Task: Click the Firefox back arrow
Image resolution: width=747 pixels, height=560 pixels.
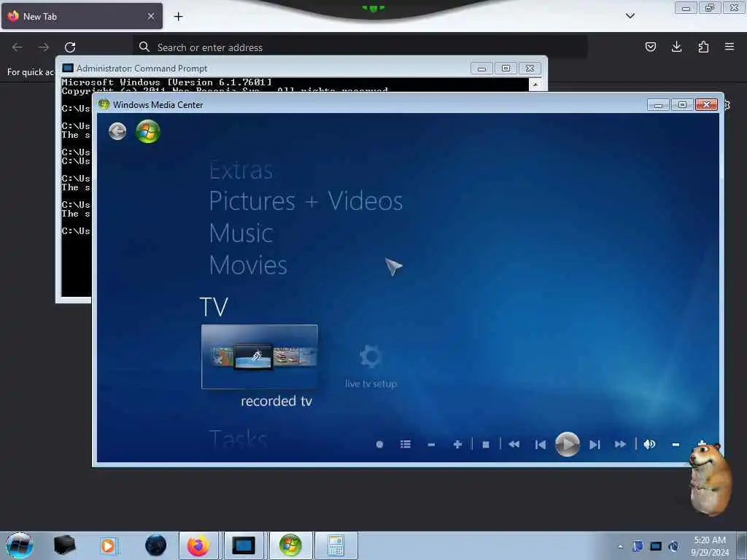Action: tap(18, 47)
